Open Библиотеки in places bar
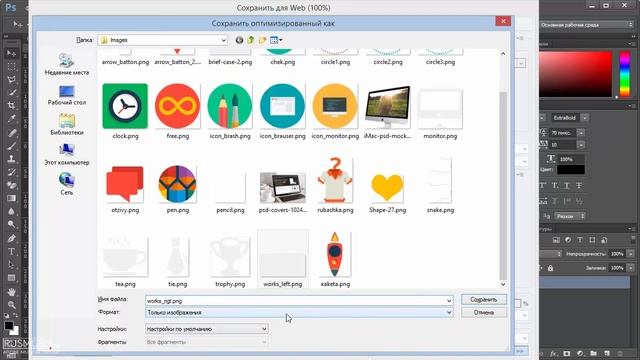 67,125
